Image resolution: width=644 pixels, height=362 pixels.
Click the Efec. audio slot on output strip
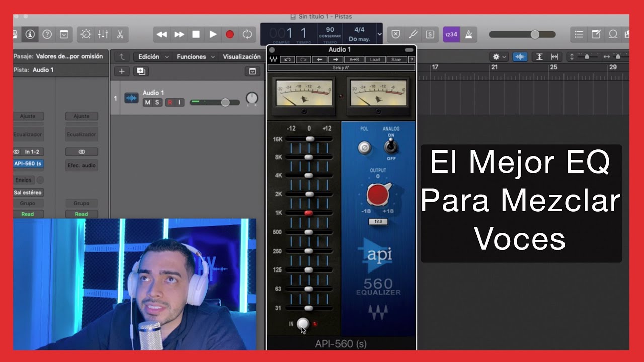coord(82,165)
